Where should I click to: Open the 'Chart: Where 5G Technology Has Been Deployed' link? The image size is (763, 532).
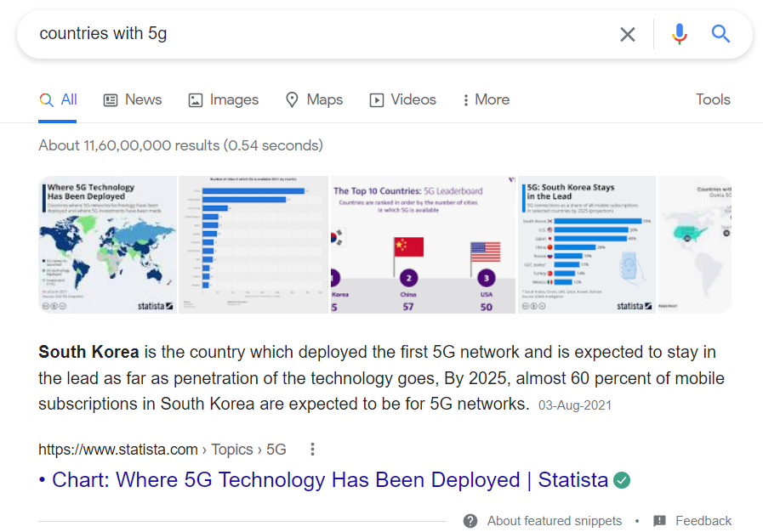coord(330,480)
